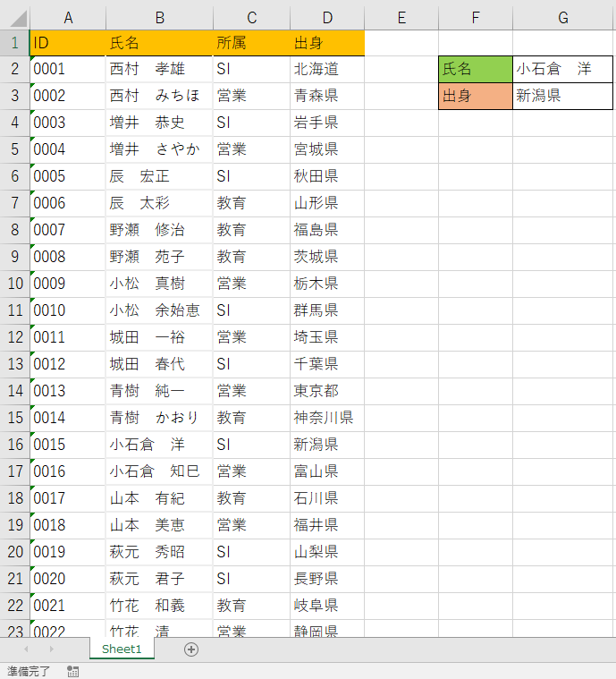The image size is (616, 679).
Task: Select column G header
Action: coord(562,18)
